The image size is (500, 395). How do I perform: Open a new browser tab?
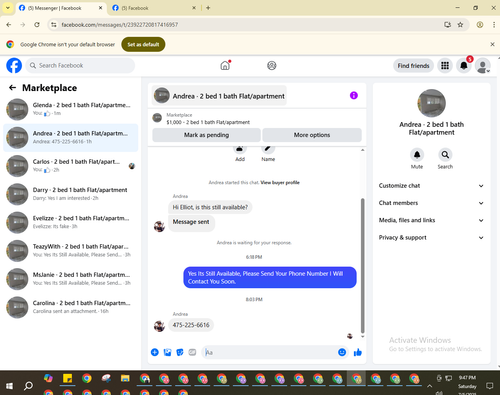coord(208,8)
